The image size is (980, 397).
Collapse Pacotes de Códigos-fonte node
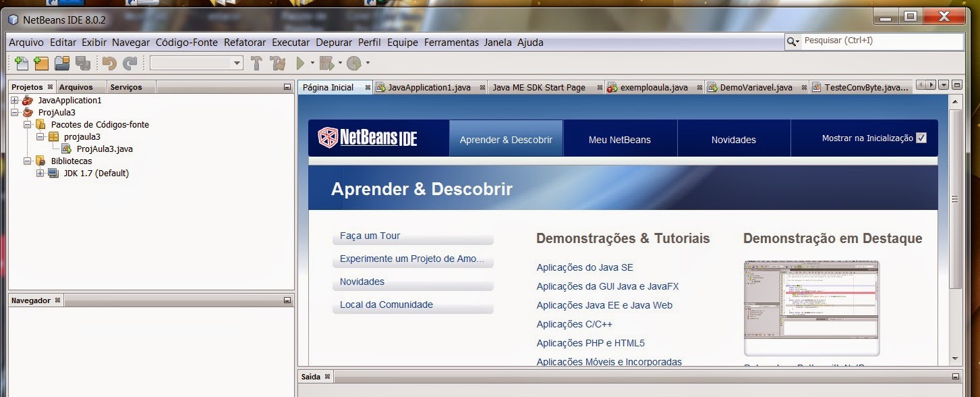(28, 124)
